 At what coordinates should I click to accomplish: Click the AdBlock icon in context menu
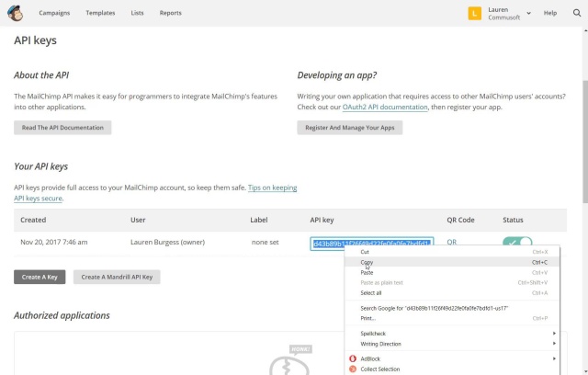[x=353, y=358]
